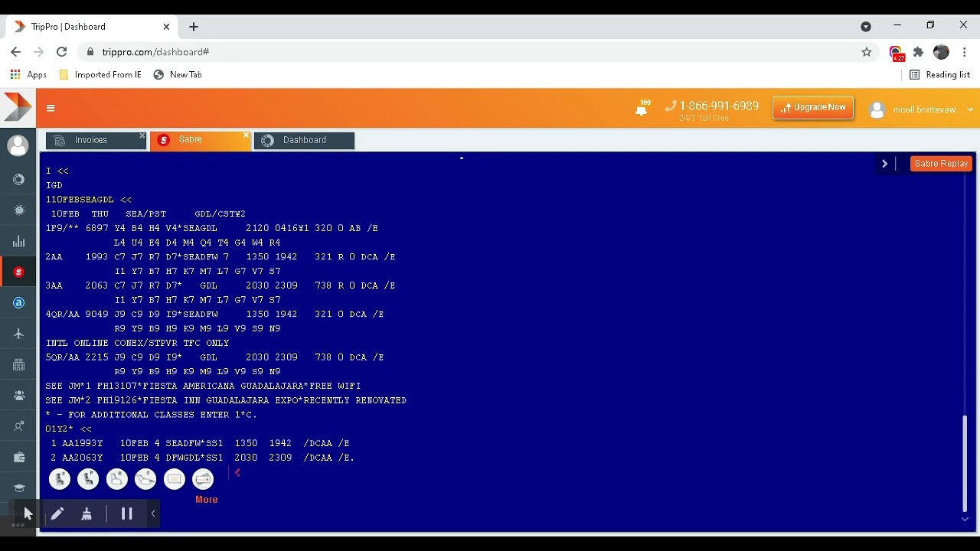This screenshot has height=551, width=980.
Task: Open the group of people icon
Action: pyautogui.click(x=18, y=395)
